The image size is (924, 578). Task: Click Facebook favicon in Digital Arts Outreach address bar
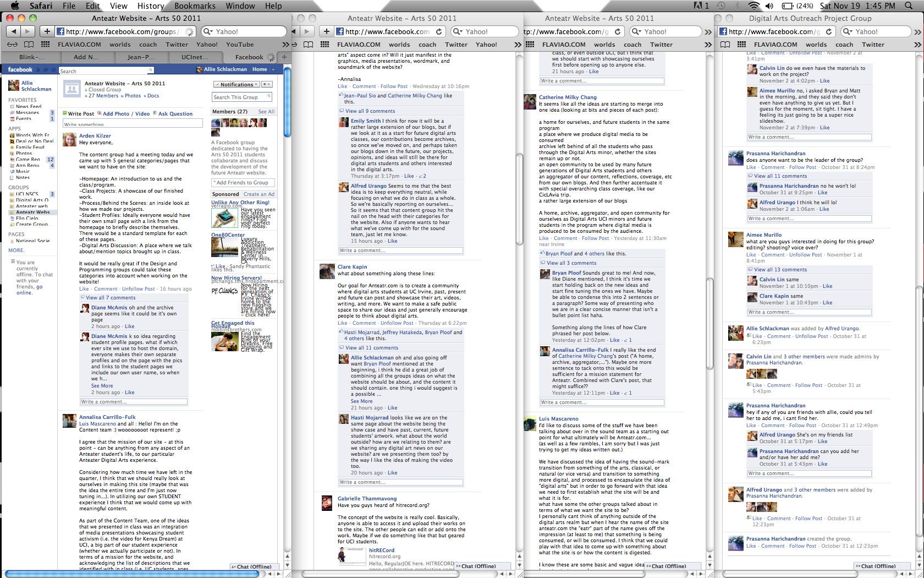tap(723, 31)
